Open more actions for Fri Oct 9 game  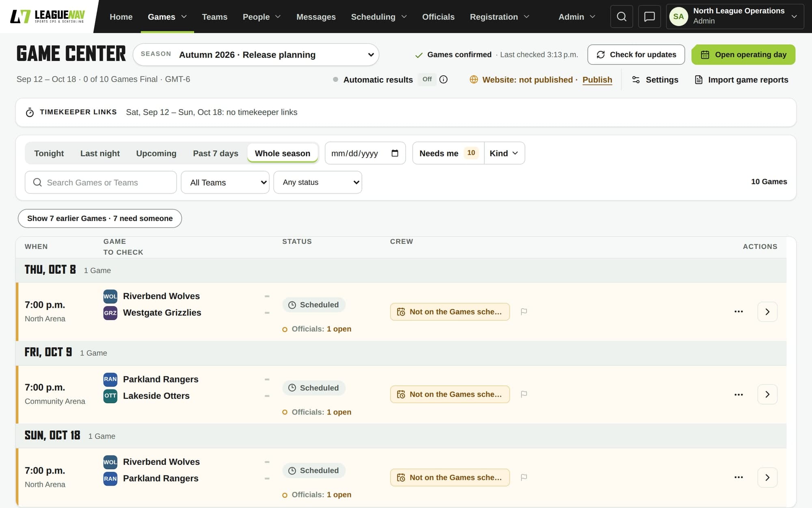[x=739, y=394]
